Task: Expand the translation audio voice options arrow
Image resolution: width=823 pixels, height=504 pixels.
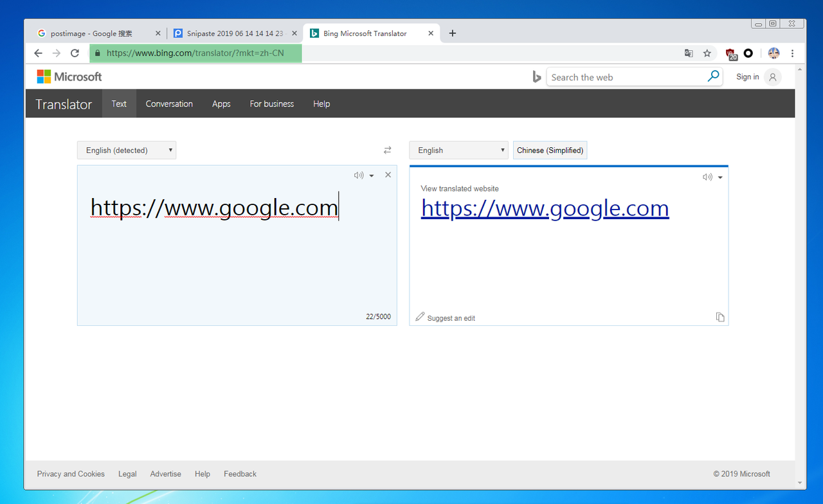Action: pyautogui.click(x=720, y=177)
